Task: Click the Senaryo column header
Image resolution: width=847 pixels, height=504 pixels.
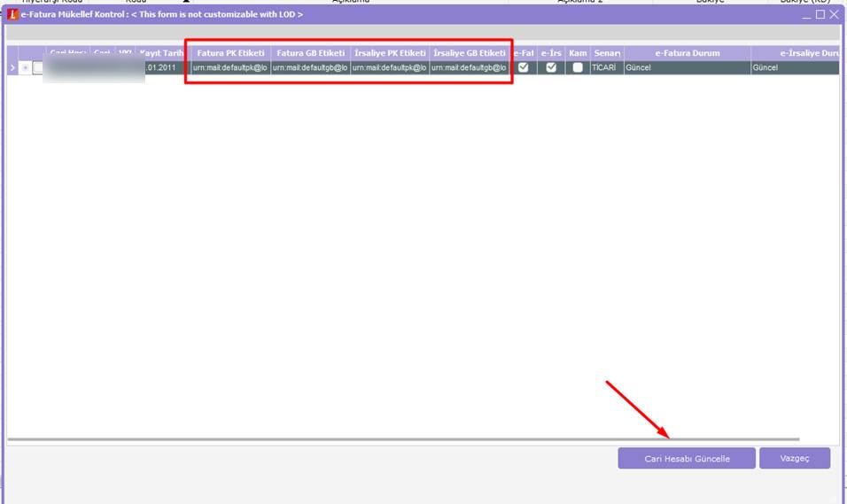Action: (x=607, y=53)
